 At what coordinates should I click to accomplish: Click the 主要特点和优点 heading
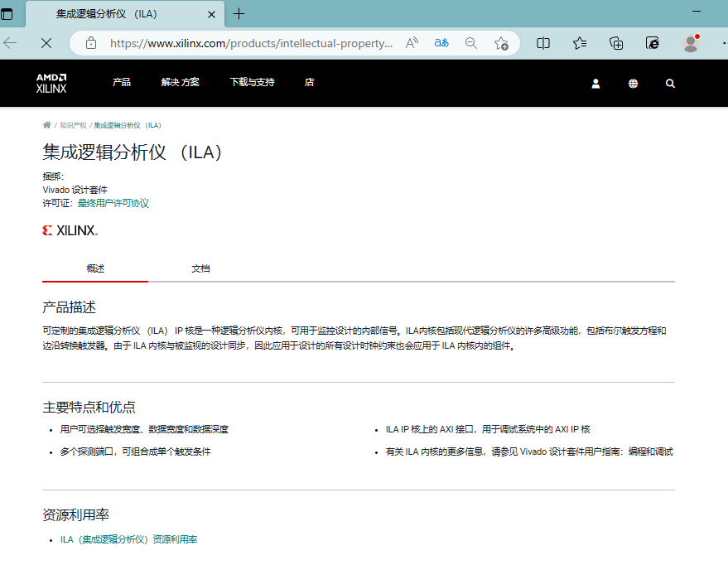tap(89, 407)
